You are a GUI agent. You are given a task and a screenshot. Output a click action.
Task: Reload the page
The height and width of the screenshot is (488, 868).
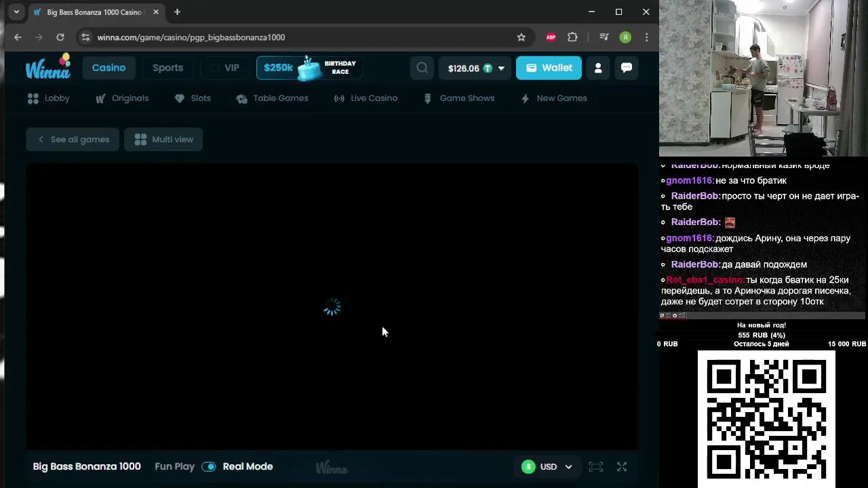(60, 37)
